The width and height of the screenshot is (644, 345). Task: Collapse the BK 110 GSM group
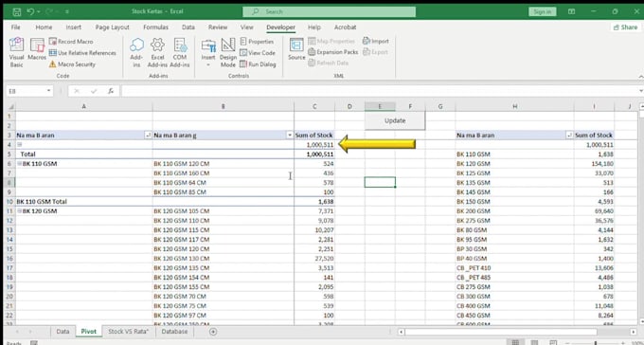click(x=19, y=164)
